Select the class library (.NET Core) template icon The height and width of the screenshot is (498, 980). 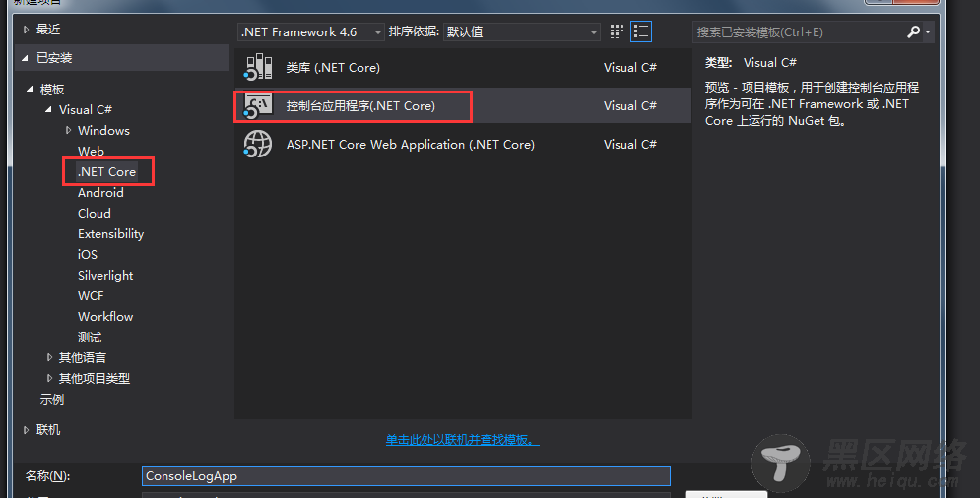click(x=257, y=67)
